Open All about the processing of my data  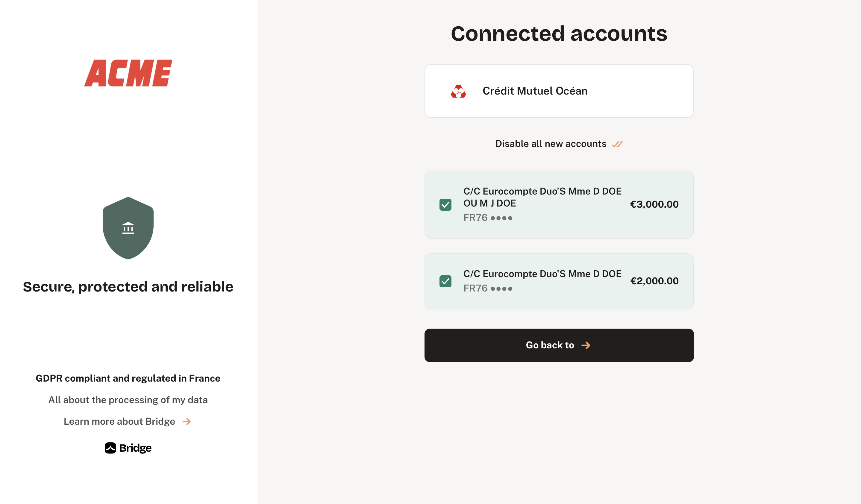tap(128, 400)
